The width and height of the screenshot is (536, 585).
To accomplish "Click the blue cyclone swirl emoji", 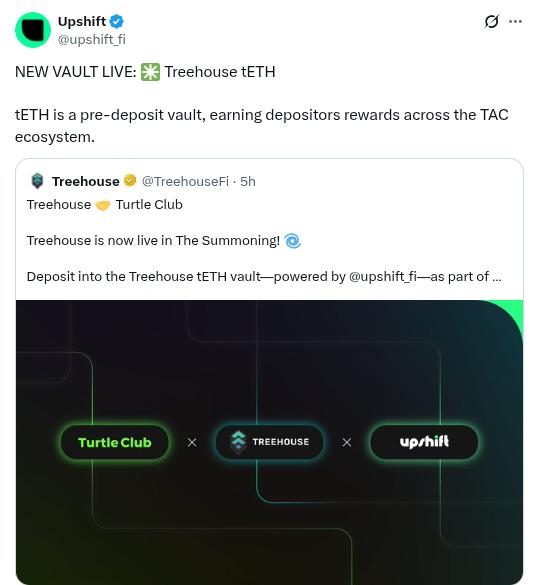I will tap(292, 241).
